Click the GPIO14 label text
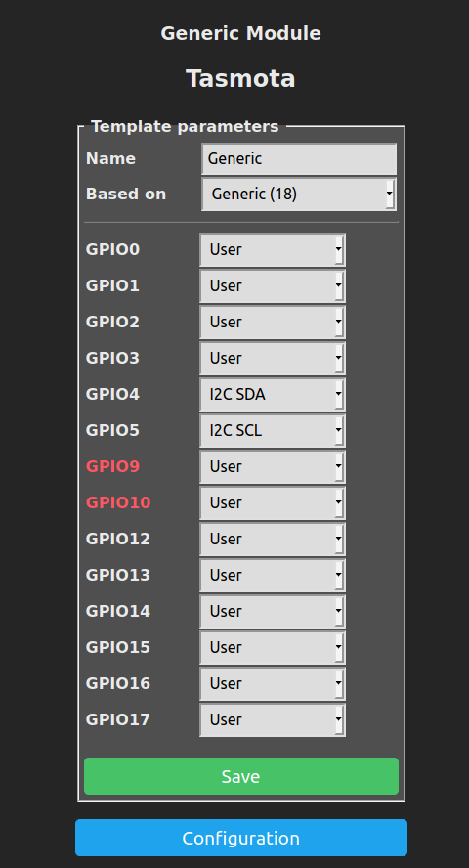 pyautogui.click(x=118, y=611)
